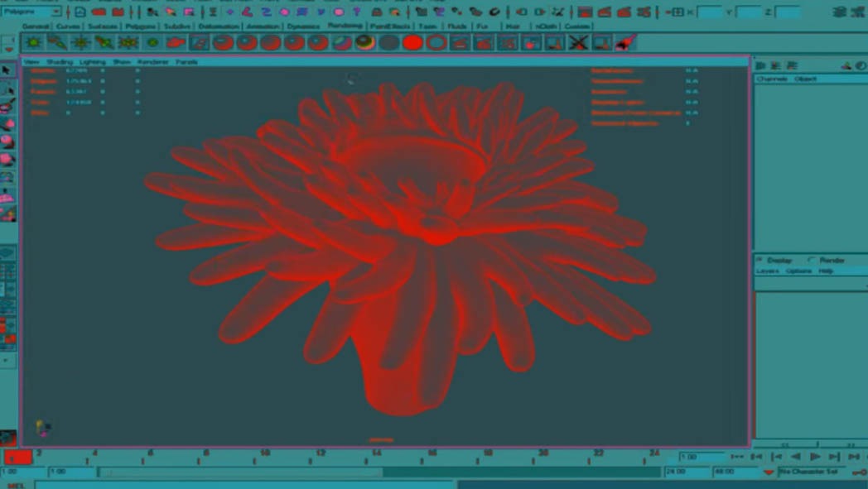Open the Lighting panel menu
The width and height of the screenshot is (868, 489).
coord(92,62)
